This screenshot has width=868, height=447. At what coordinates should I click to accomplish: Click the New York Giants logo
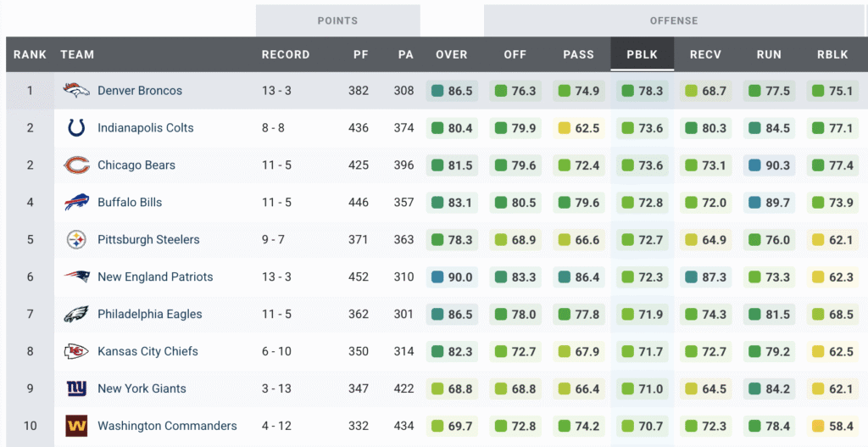pyautogui.click(x=76, y=389)
